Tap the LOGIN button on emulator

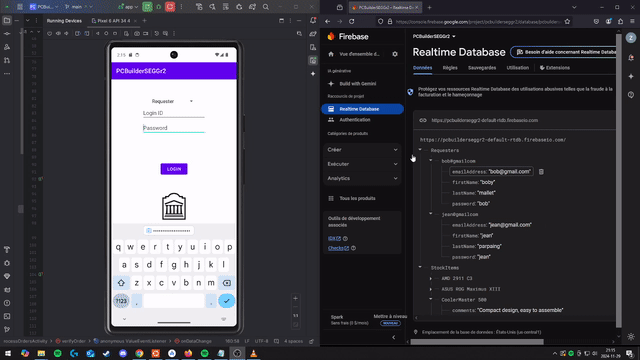[174, 169]
